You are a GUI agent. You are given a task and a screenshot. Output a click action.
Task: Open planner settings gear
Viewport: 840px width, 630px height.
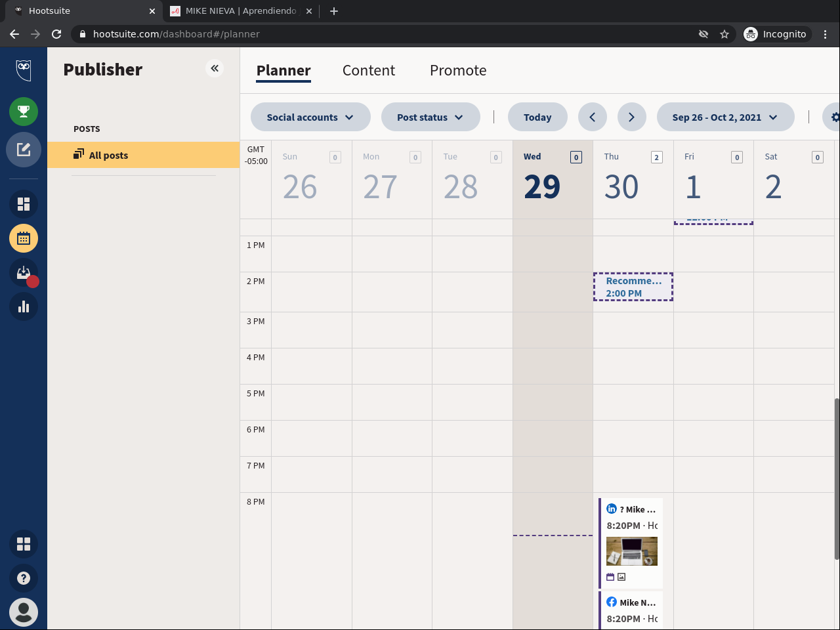tap(833, 117)
